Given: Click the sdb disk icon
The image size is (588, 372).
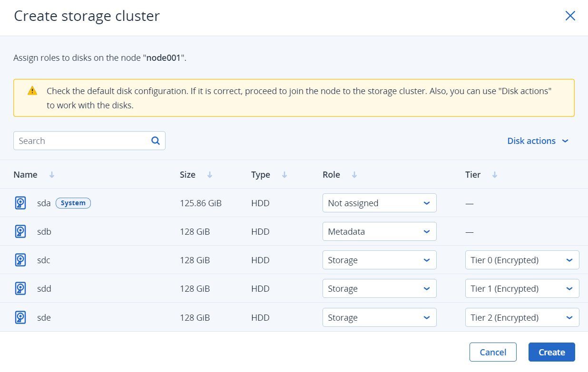Looking at the screenshot, I should [x=20, y=231].
